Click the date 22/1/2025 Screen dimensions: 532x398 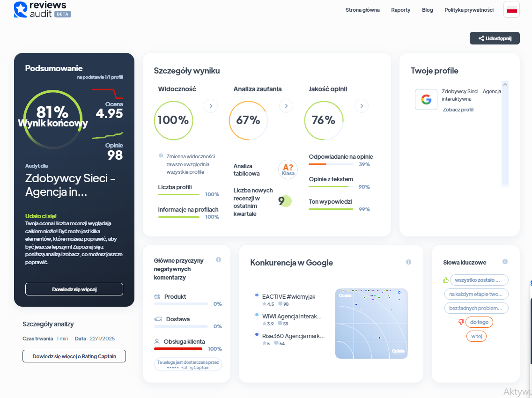(102, 338)
